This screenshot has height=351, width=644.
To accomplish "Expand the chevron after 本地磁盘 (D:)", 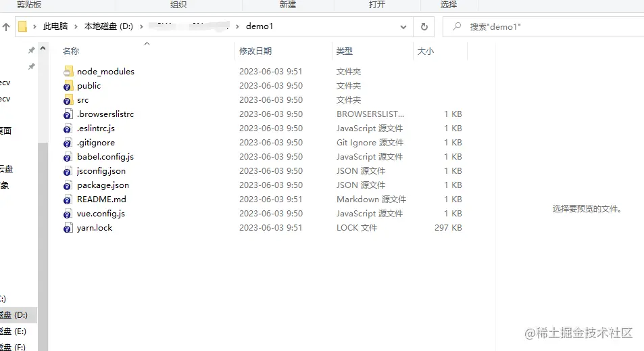I will (x=141, y=27).
